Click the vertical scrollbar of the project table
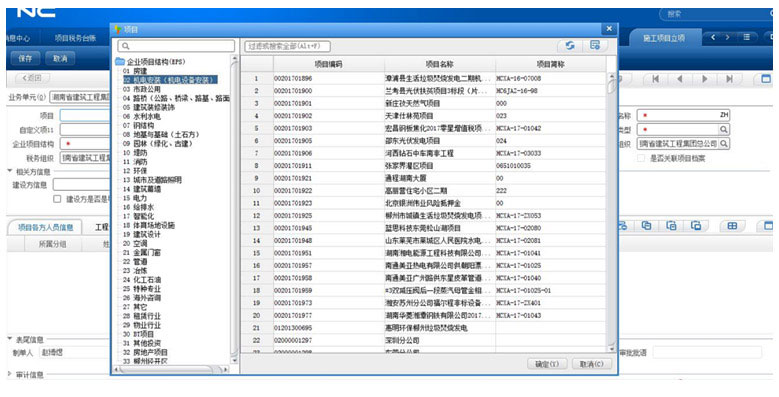The image size is (779, 397). click(x=612, y=212)
